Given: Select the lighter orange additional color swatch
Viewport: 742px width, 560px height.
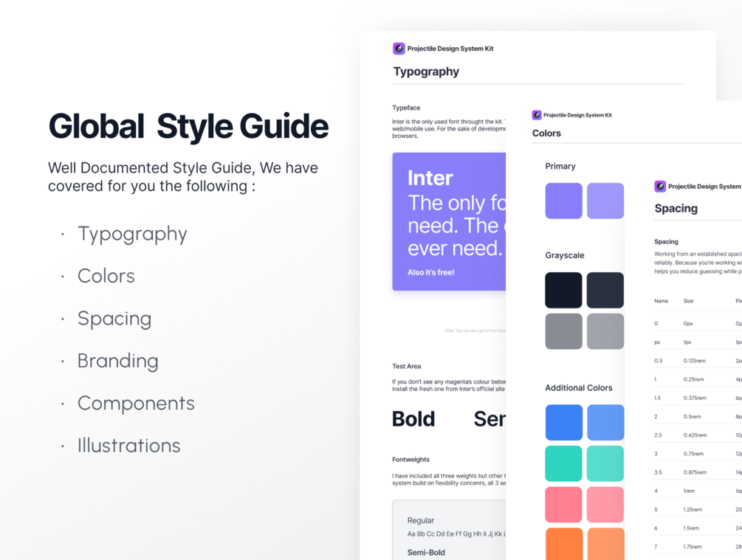Looking at the screenshot, I should [605, 544].
